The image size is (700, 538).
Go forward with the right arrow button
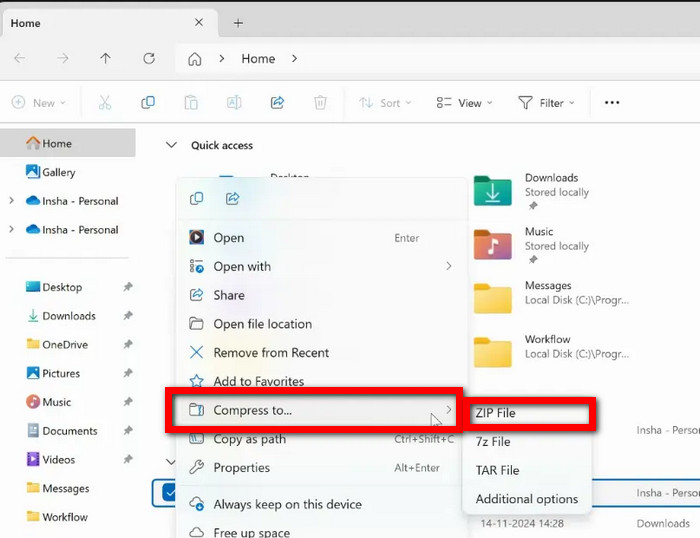pos(63,58)
